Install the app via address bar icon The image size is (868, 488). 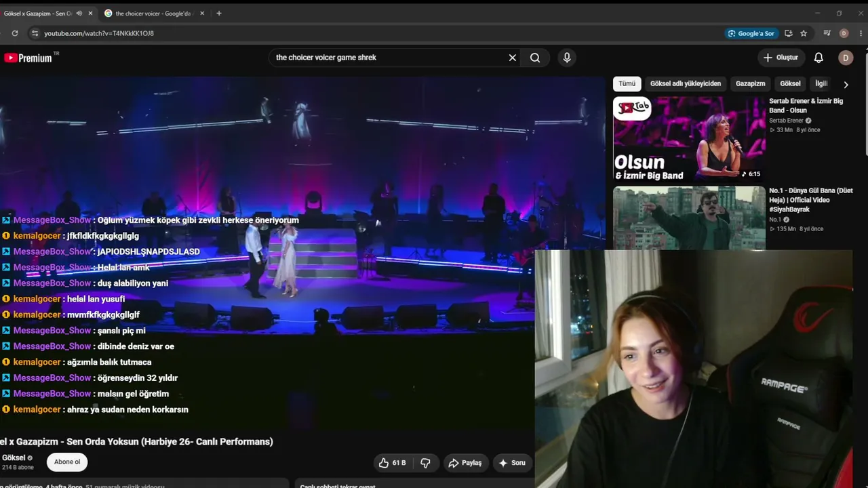point(789,33)
